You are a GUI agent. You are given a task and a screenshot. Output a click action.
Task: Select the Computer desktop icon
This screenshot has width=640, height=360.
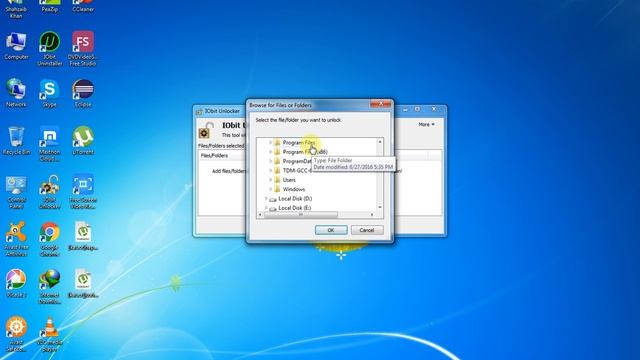(16, 46)
